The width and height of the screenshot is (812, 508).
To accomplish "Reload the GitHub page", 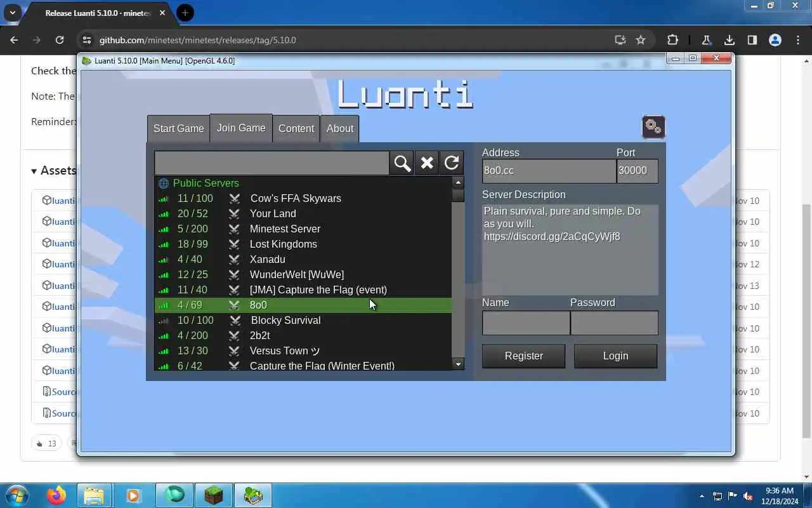I will click(x=60, y=40).
